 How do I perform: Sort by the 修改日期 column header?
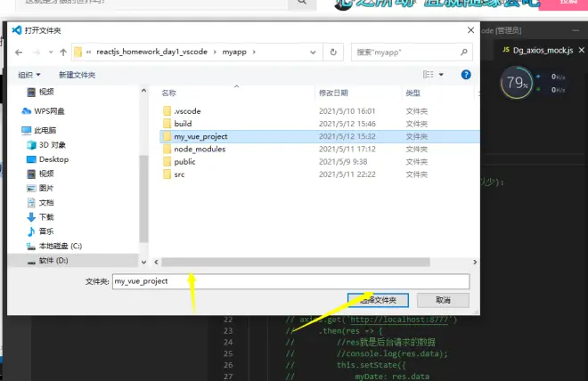[x=333, y=93]
